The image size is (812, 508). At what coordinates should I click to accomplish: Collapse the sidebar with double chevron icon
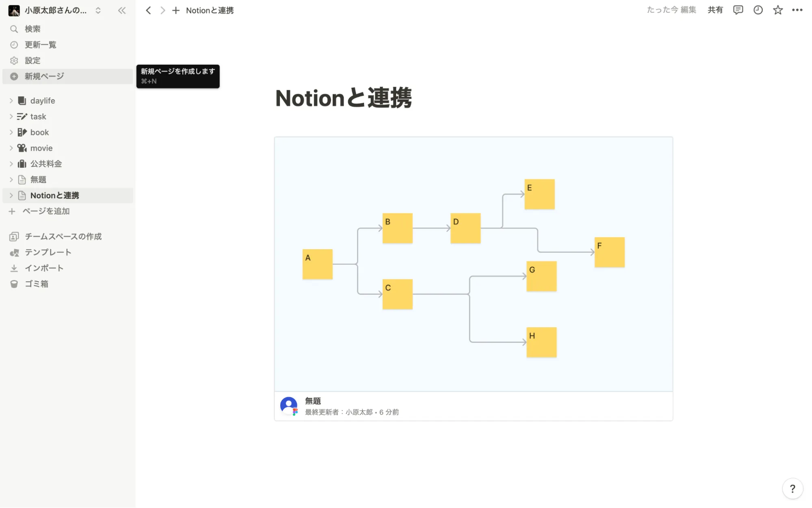122,11
